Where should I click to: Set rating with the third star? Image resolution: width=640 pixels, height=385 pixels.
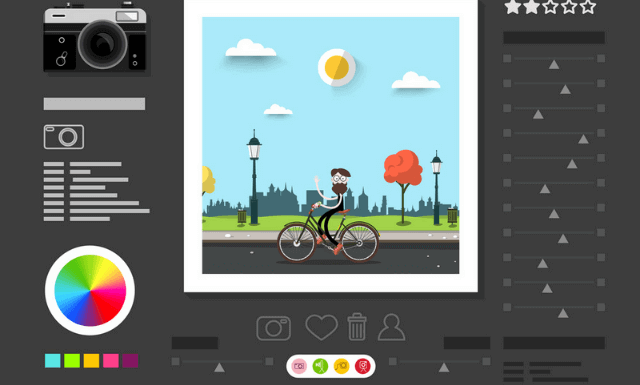pyautogui.click(x=550, y=7)
